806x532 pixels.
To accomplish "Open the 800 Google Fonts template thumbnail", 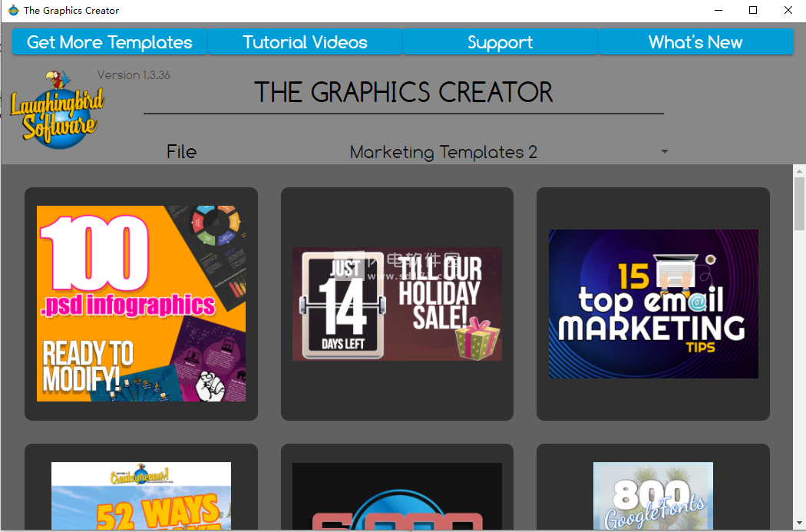I will 652,495.
